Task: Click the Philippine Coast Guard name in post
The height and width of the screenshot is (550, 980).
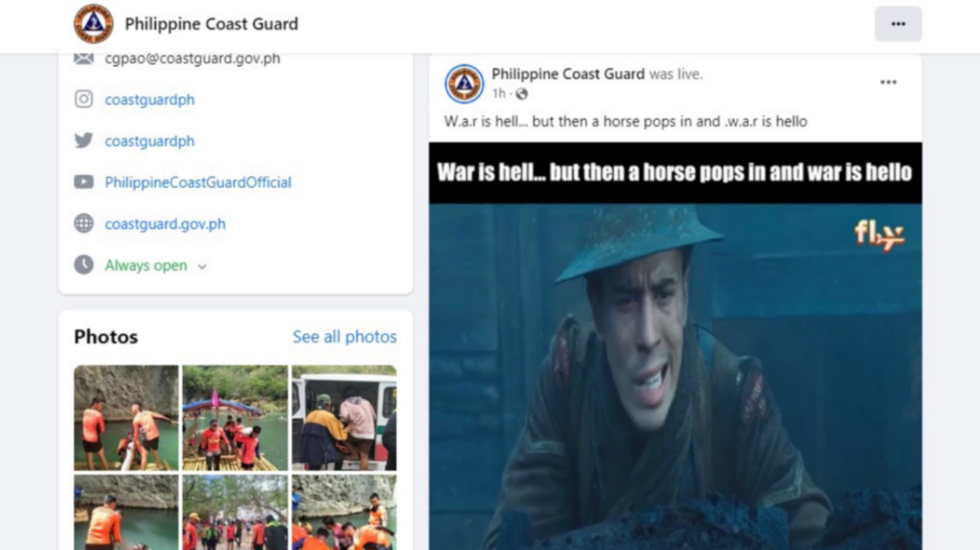Action: tap(568, 74)
